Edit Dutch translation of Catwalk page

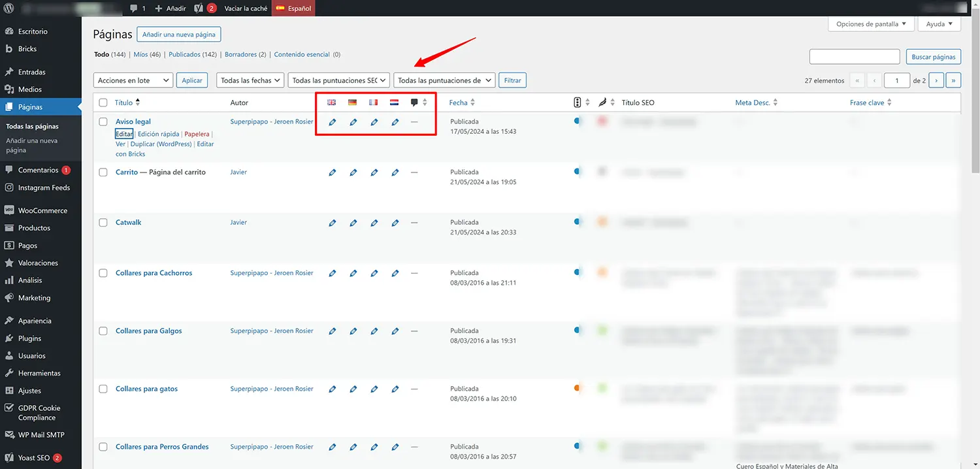[395, 223]
